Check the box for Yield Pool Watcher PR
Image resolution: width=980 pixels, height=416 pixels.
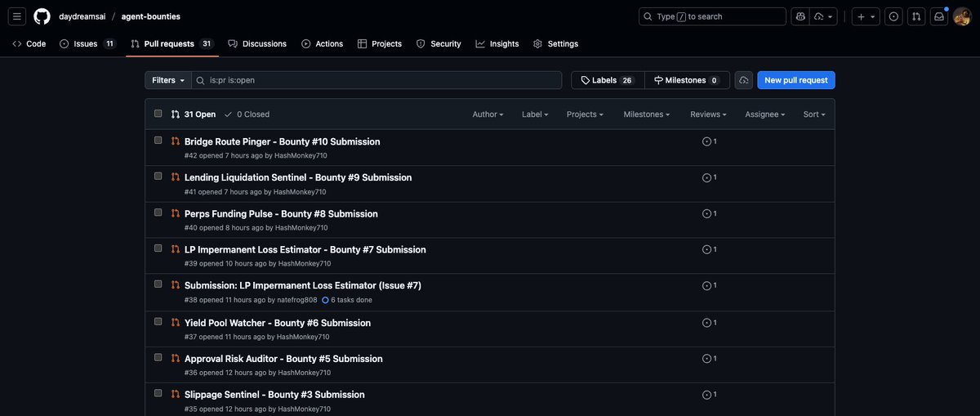158,320
